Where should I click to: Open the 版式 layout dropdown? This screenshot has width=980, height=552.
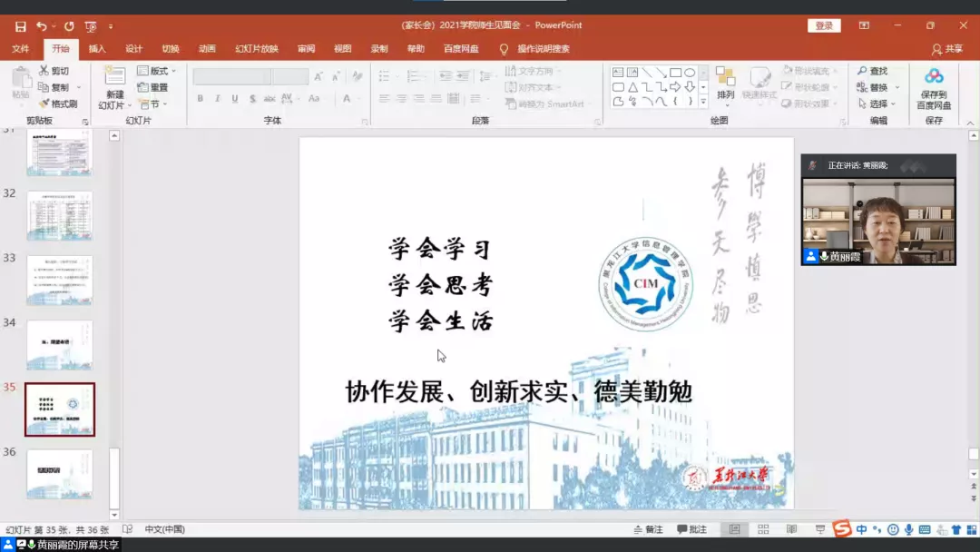pyautogui.click(x=157, y=71)
